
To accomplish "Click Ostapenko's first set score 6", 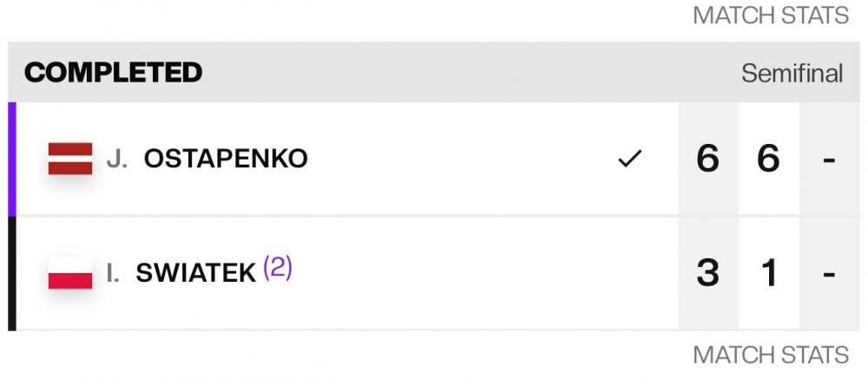I will (707, 160).
